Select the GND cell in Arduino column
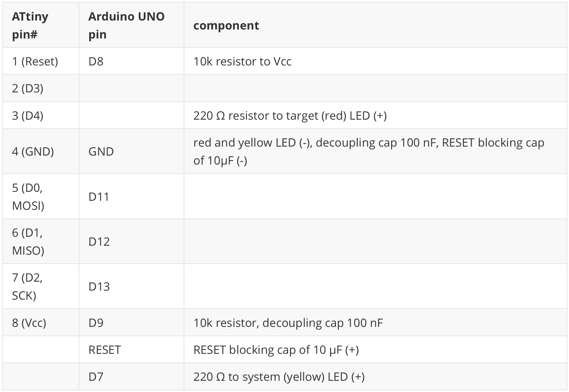 click(101, 151)
